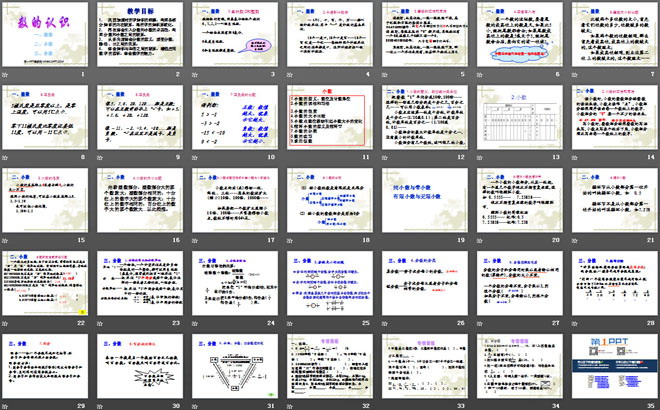The height and width of the screenshot is (410, 660).
Task: Select the slide 1 title thumbnail 数的认识
Action: click(45, 34)
